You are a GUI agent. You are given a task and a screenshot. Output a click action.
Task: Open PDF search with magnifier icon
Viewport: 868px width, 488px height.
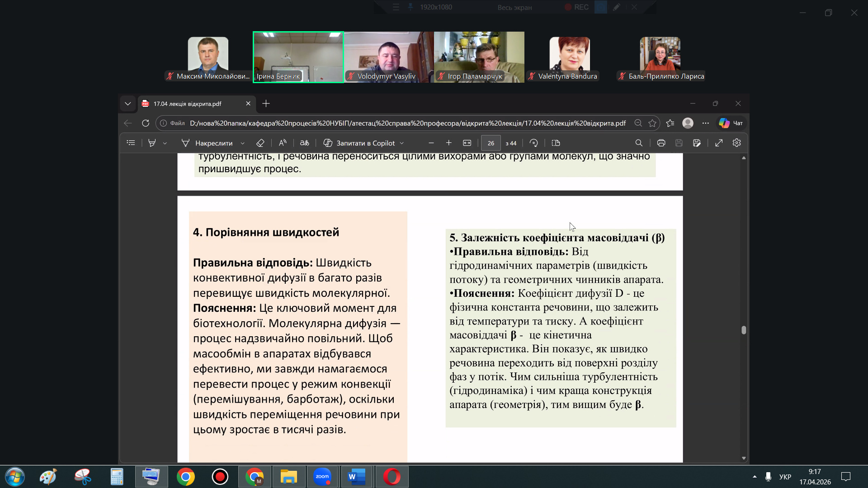(639, 143)
